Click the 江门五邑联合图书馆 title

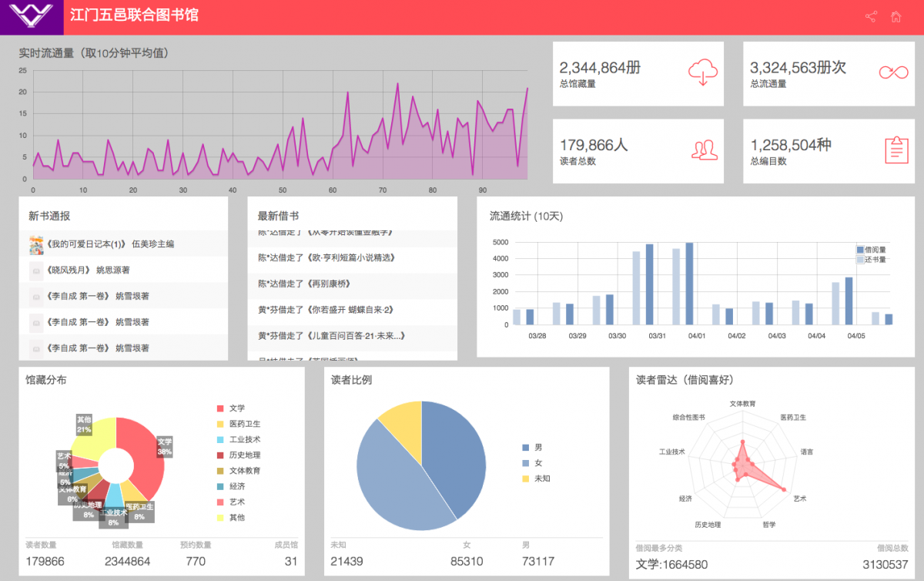pyautogui.click(x=134, y=15)
